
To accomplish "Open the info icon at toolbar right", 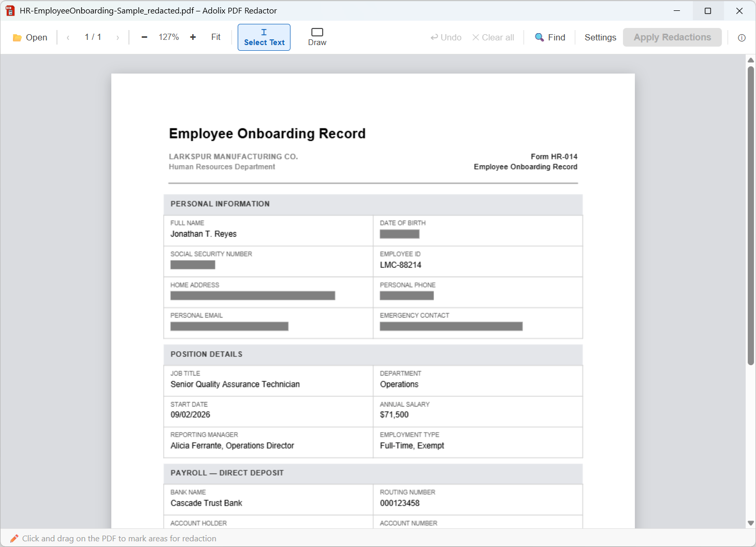I will [x=742, y=37].
